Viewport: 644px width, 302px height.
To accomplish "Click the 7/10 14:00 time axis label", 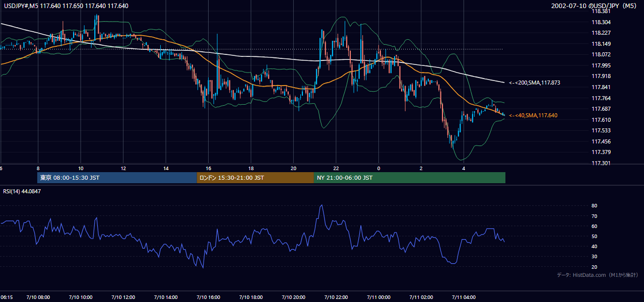I will coord(166,297).
